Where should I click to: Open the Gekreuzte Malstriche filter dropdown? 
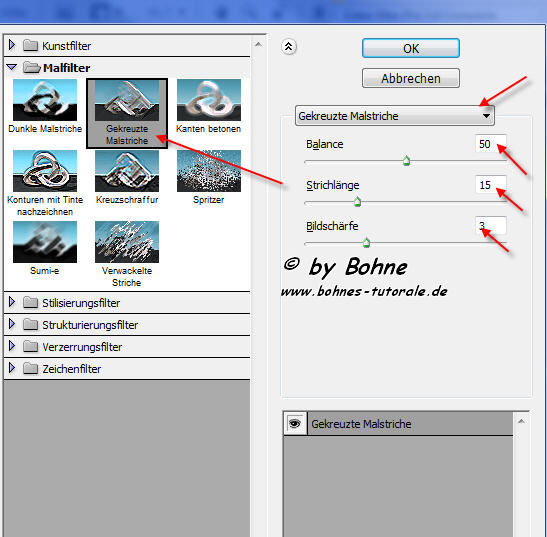(x=395, y=115)
